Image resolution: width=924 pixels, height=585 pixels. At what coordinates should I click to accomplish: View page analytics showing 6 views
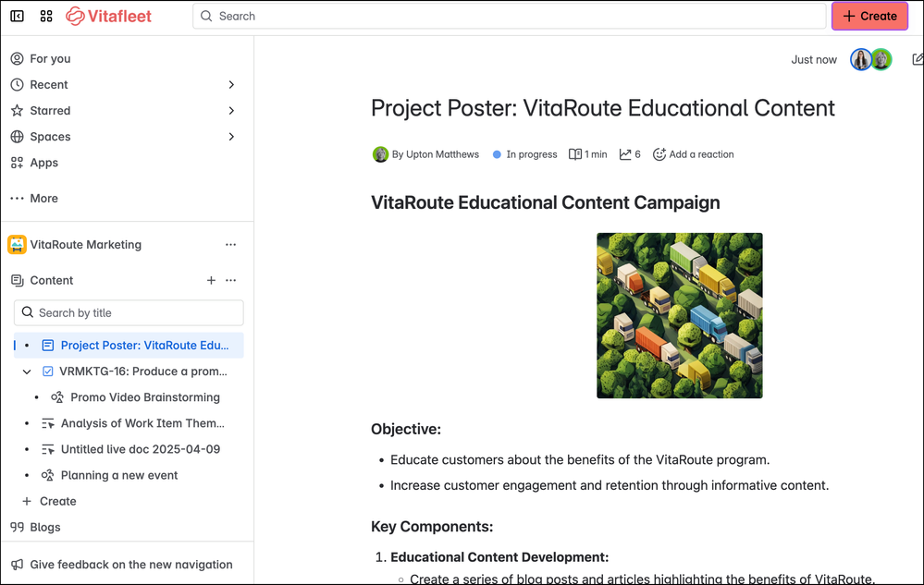tap(630, 154)
